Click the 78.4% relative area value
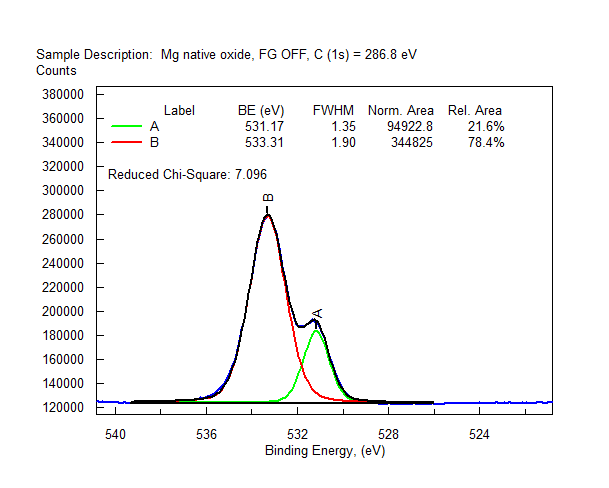The image size is (609, 488). (x=485, y=143)
